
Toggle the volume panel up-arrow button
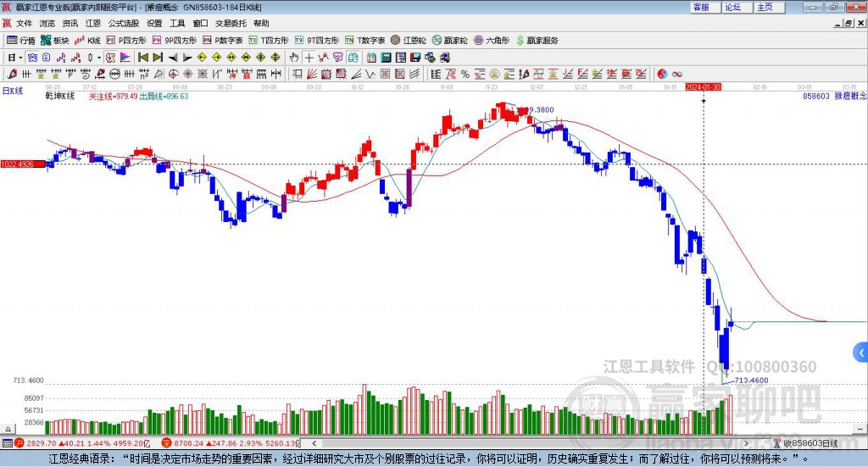point(8,429)
